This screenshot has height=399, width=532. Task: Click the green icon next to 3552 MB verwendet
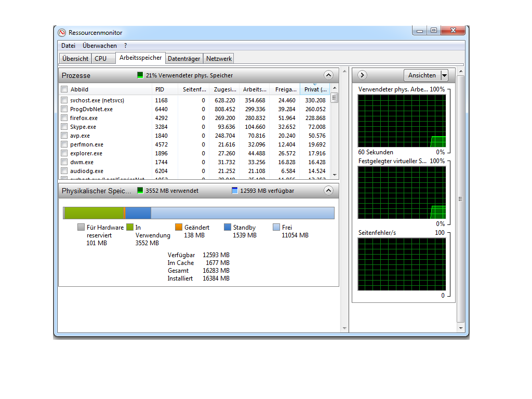coord(140,190)
